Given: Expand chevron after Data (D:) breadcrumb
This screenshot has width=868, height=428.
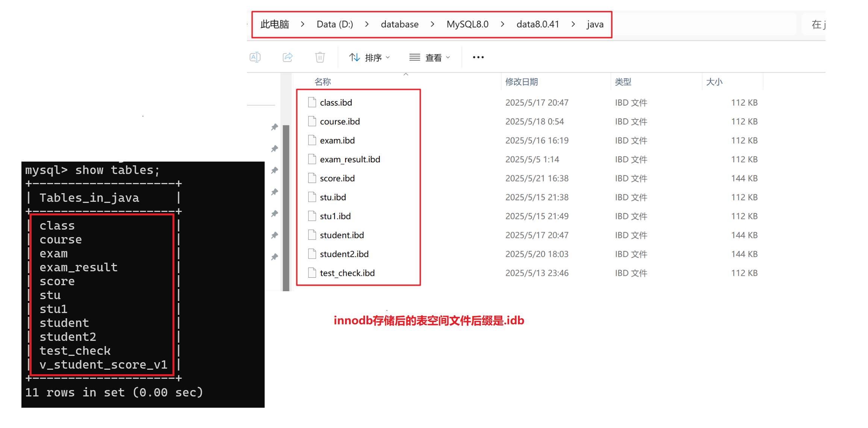Looking at the screenshot, I should pyautogui.click(x=367, y=24).
